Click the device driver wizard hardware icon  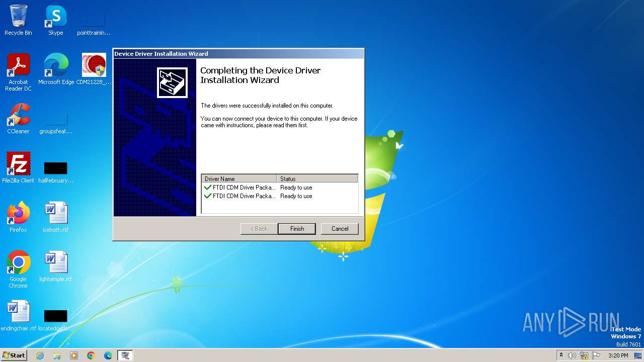pyautogui.click(x=172, y=82)
